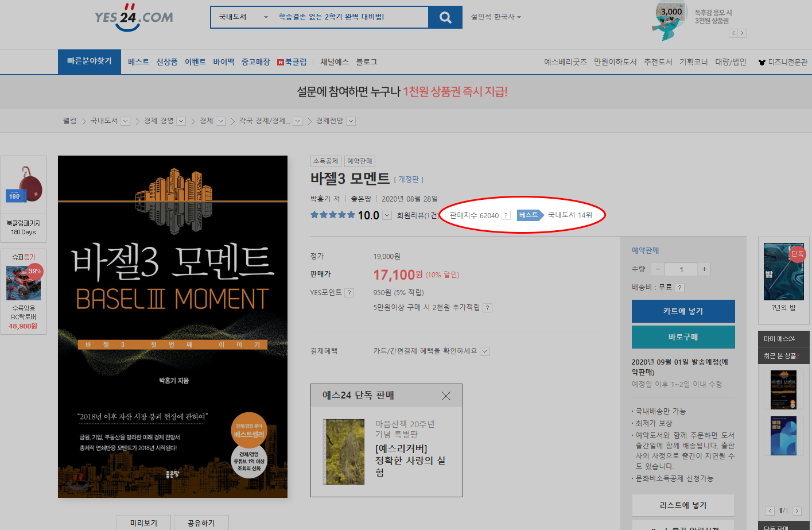Open 기획코너 page
812x530 pixels.
(694, 62)
